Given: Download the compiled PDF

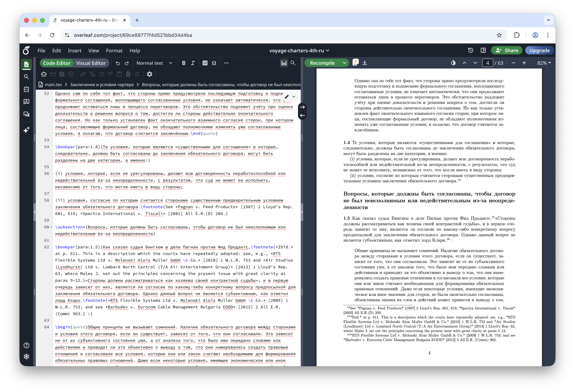Looking at the screenshot, I should point(365,63).
